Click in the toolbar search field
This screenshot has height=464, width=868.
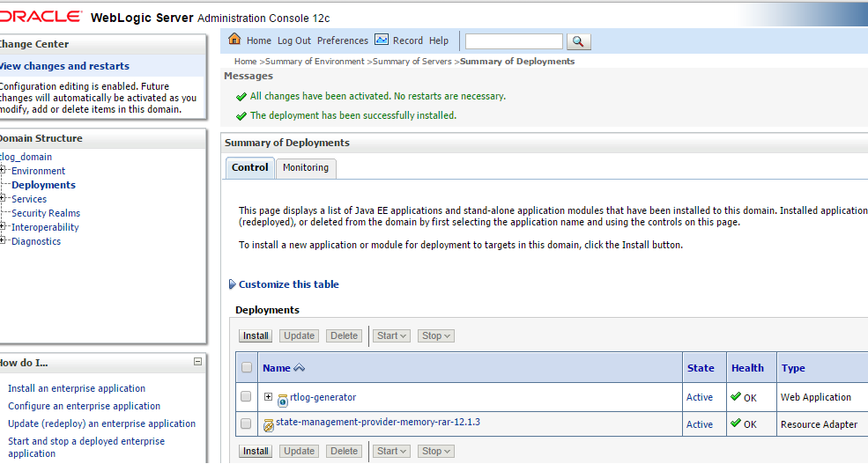514,41
